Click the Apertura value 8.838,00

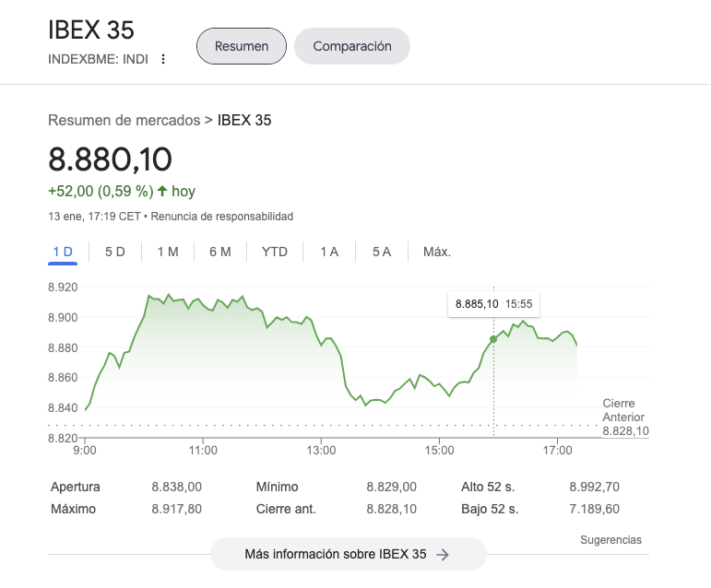176,487
